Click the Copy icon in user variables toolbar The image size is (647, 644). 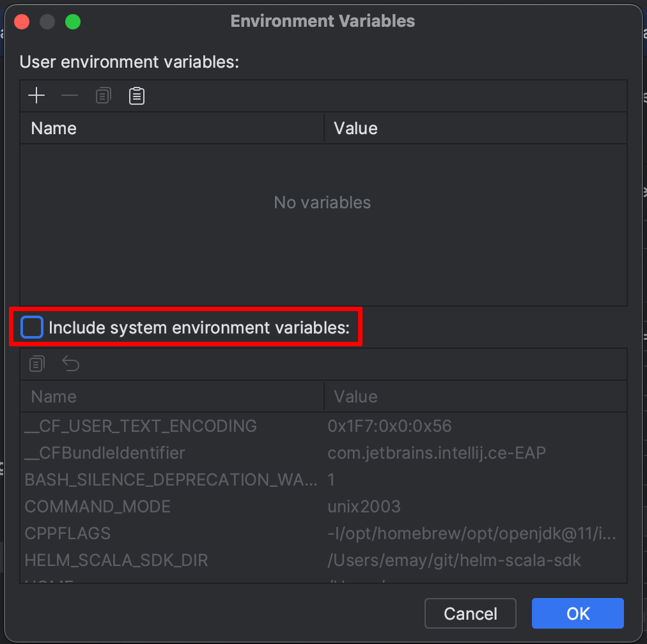(x=103, y=96)
